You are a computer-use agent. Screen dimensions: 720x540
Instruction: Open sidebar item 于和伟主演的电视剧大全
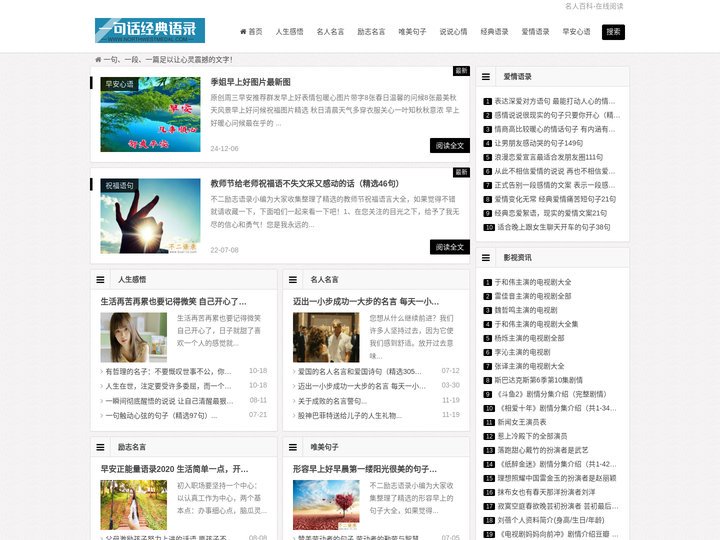pyautogui.click(x=533, y=282)
